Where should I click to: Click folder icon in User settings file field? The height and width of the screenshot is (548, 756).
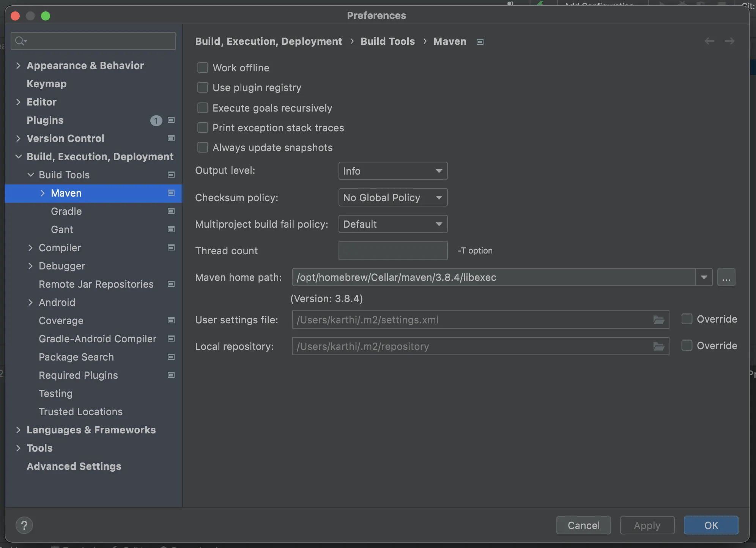point(658,320)
